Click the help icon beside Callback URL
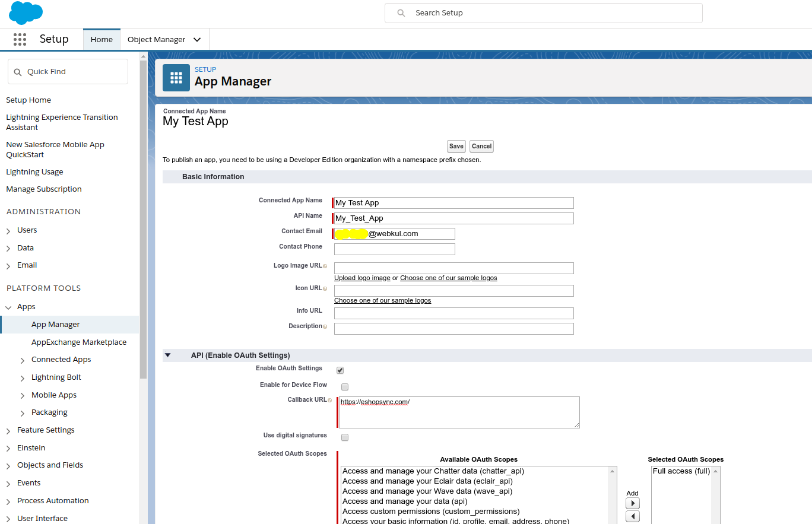Image resolution: width=812 pixels, height=524 pixels. (x=329, y=401)
